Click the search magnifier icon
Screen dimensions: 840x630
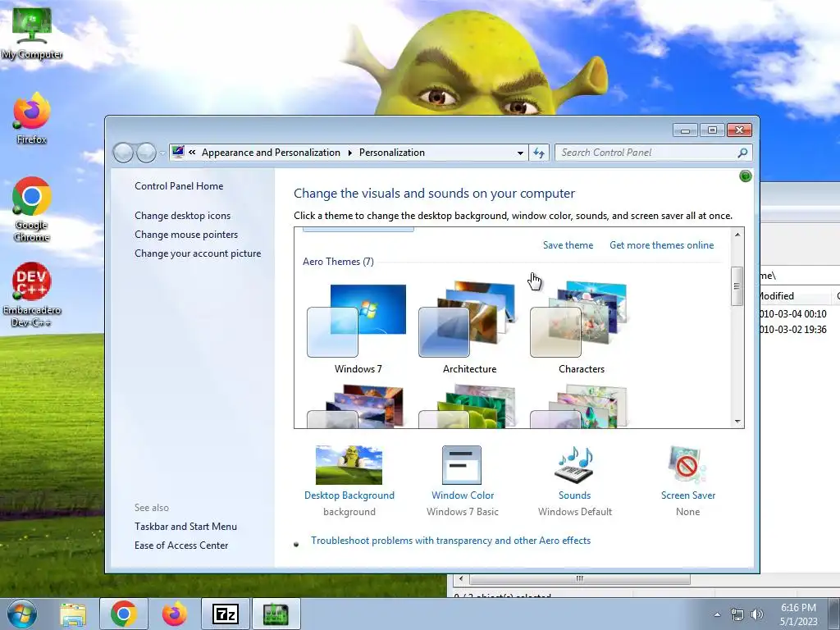(742, 153)
